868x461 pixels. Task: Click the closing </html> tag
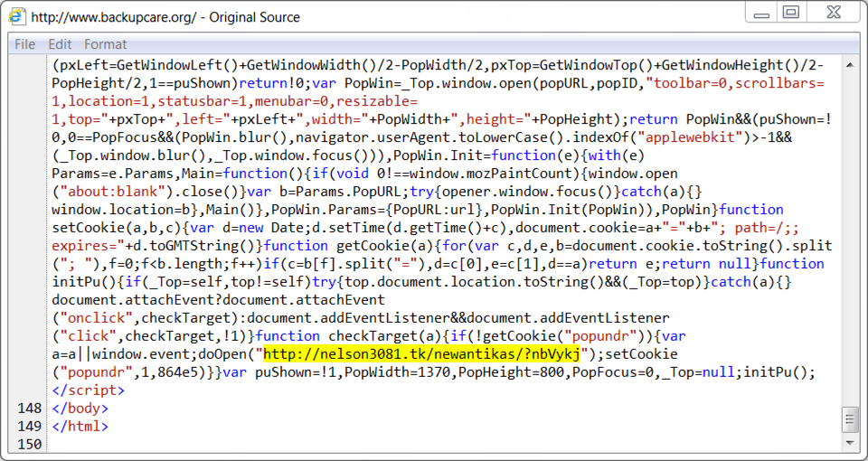(x=80, y=427)
